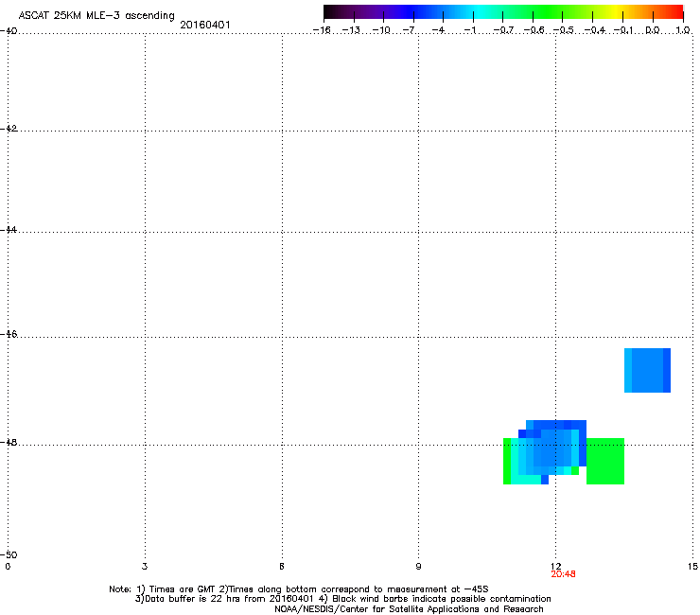Click the -0.6 color bar label
The height and width of the screenshot is (615, 700).
(x=534, y=30)
